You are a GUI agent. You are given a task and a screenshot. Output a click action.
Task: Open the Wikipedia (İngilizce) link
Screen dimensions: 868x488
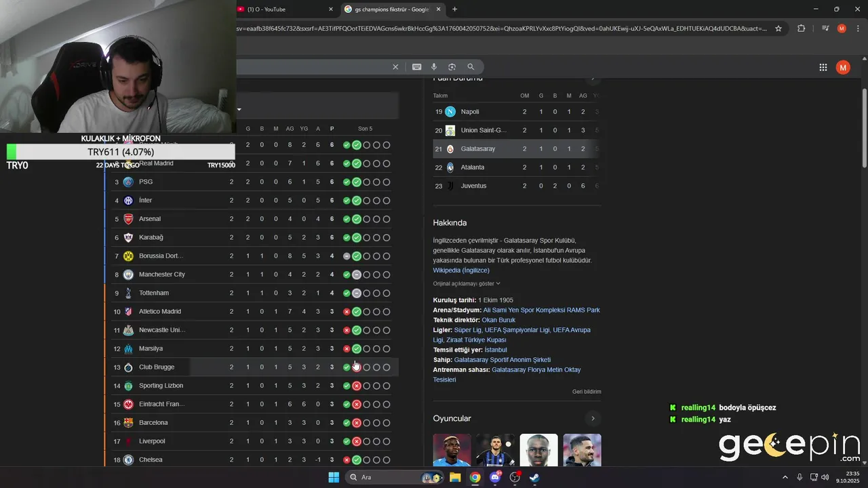coord(461,270)
